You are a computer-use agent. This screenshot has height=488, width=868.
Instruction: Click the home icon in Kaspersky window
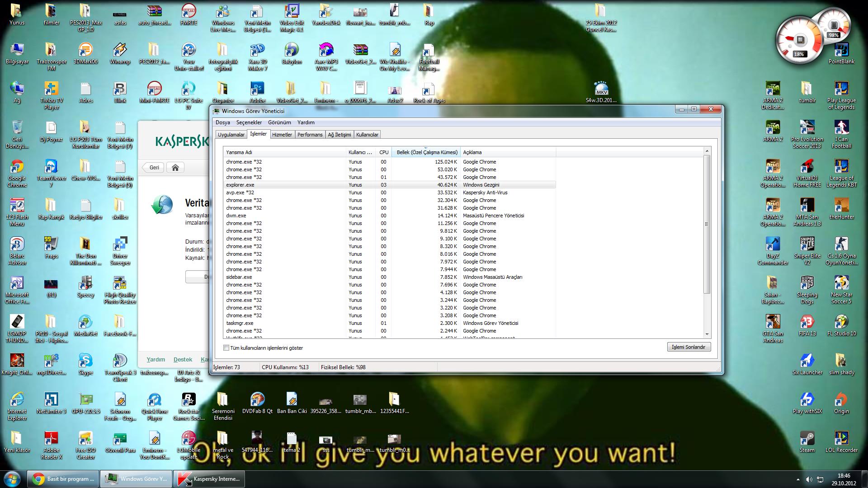175,168
